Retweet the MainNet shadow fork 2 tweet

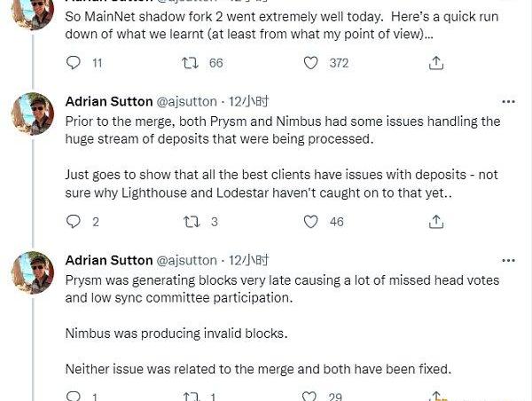pyautogui.click(x=191, y=63)
